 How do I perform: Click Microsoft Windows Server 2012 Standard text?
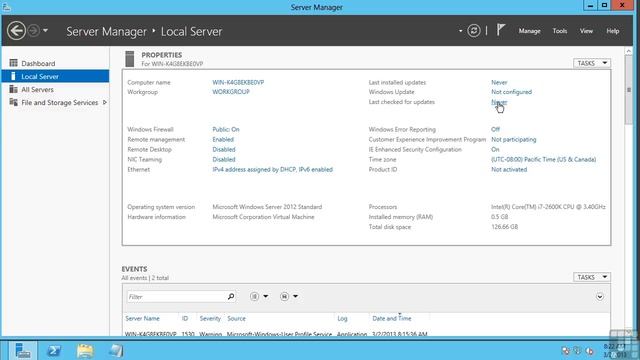(267, 207)
